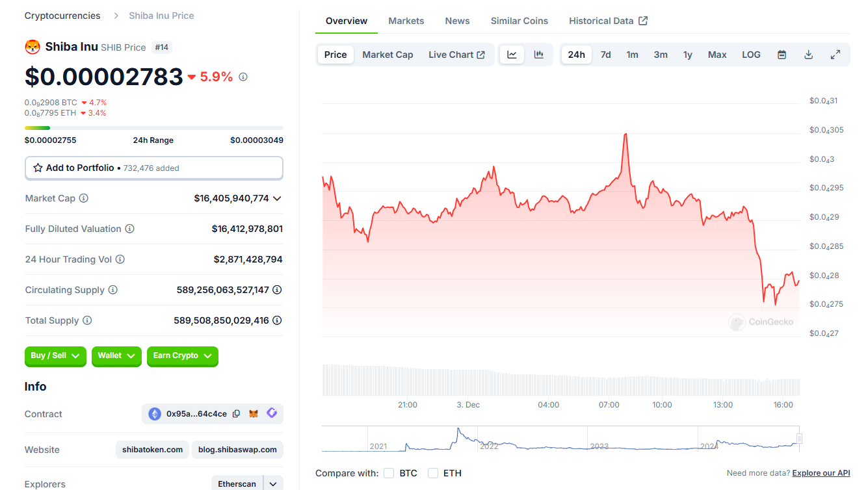Open price change info icon beside 5.9%
Viewport: 868px width, 490px height.
click(243, 77)
